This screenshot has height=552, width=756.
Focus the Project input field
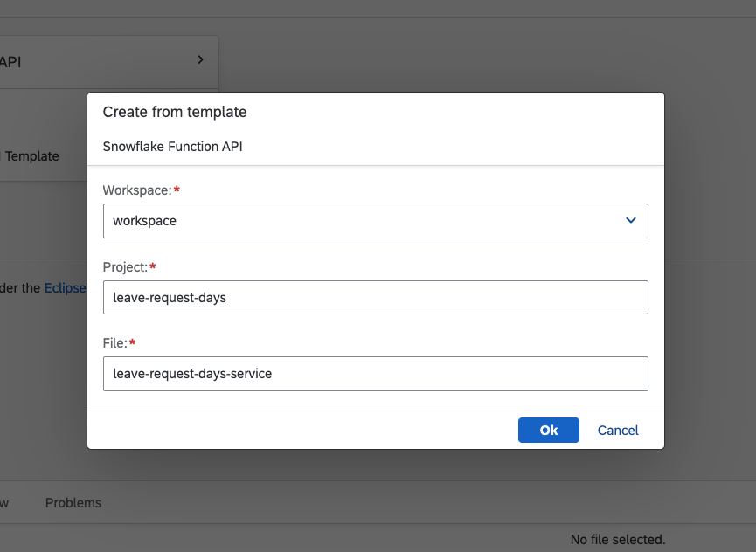point(375,297)
